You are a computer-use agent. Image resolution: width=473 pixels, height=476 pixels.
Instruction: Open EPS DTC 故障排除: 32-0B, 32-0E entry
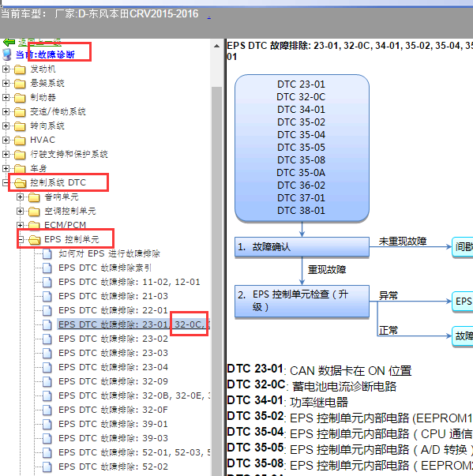tap(134, 395)
